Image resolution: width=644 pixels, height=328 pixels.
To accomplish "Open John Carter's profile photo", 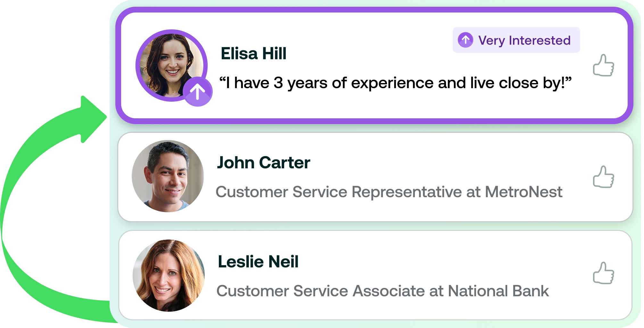I will tap(168, 176).
